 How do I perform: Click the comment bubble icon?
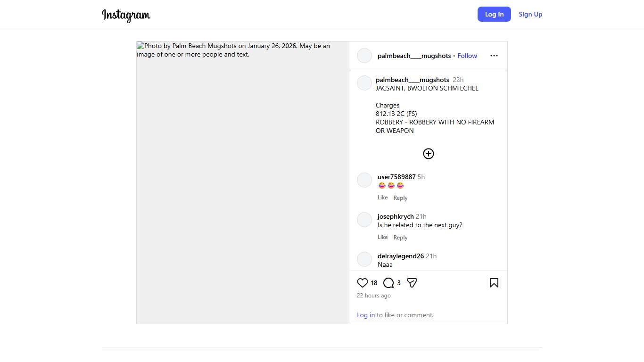(x=388, y=283)
